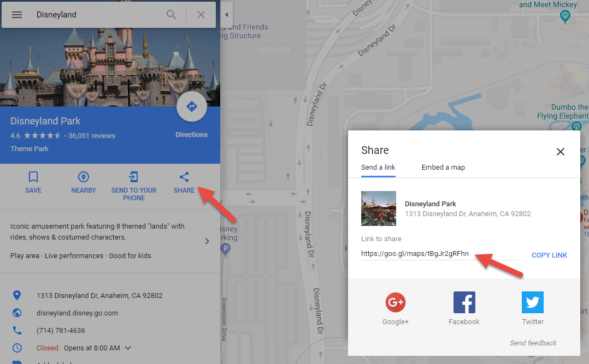Share via Facebook icon

(464, 302)
